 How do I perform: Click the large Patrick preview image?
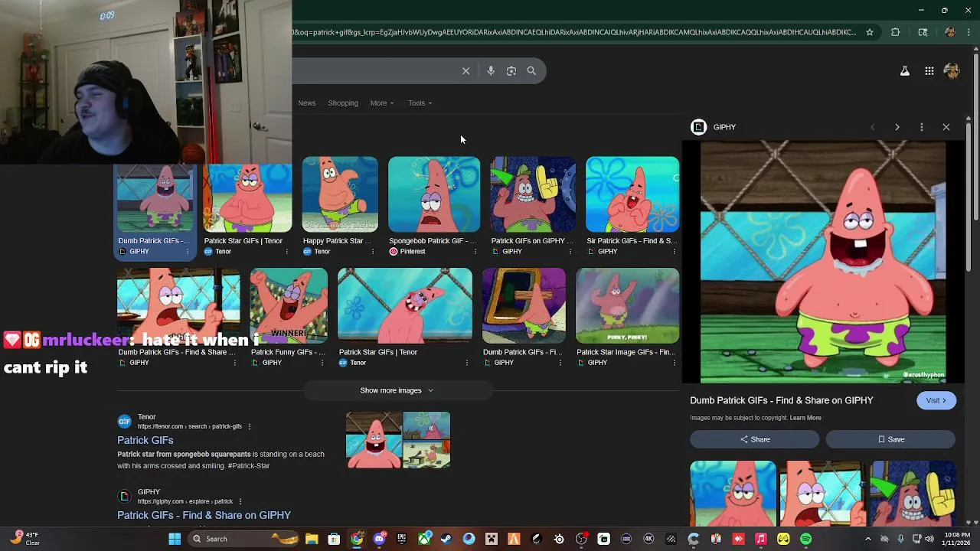[x=823, y=262]
